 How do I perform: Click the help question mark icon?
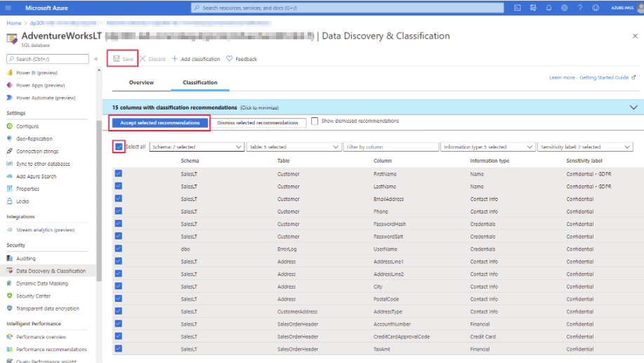click(x=580, y=8)
